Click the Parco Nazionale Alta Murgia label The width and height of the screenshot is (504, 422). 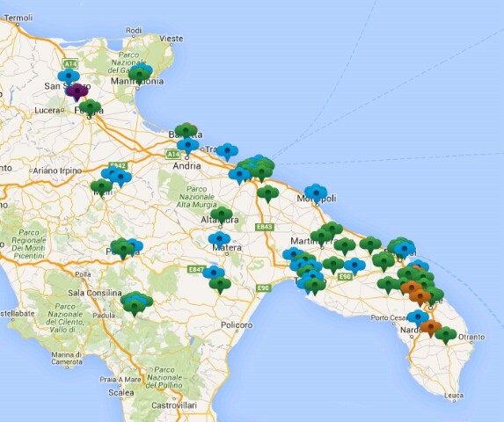[197, 197]
